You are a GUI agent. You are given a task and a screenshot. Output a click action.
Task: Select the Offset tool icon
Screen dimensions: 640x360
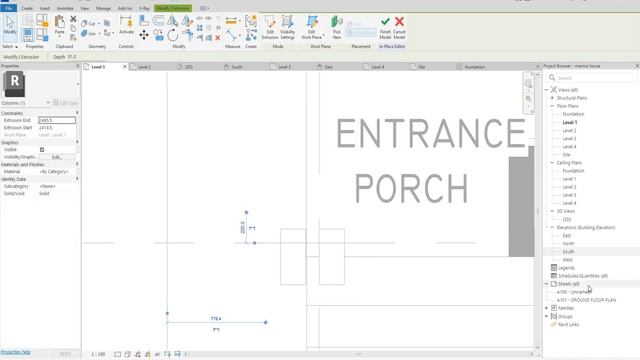[158, 20]
